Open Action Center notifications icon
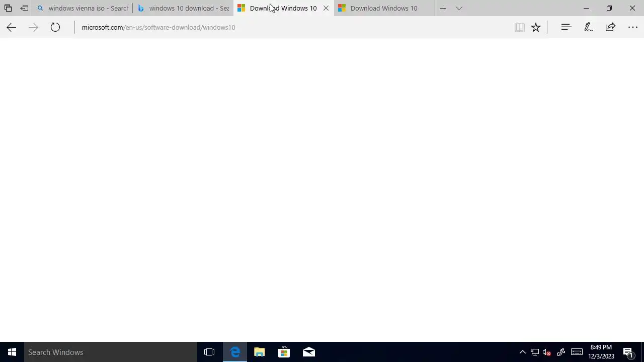 tap(628, 352)
